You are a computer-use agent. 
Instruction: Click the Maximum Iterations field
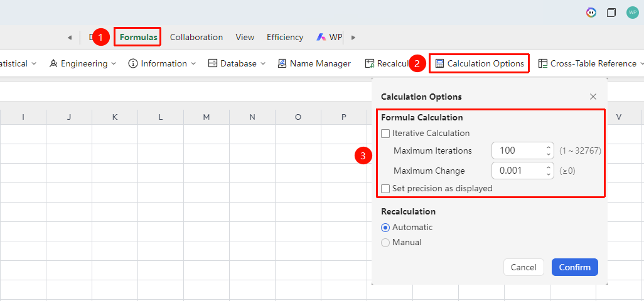point(523,150)
